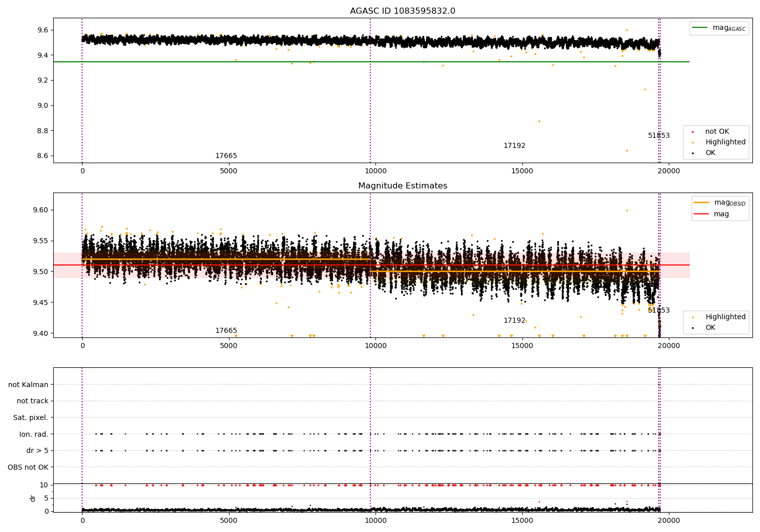
Task: Click the 'Highlighted' legend entry in Magnitude Estimates plot
Action: click(x=725, y=317)
